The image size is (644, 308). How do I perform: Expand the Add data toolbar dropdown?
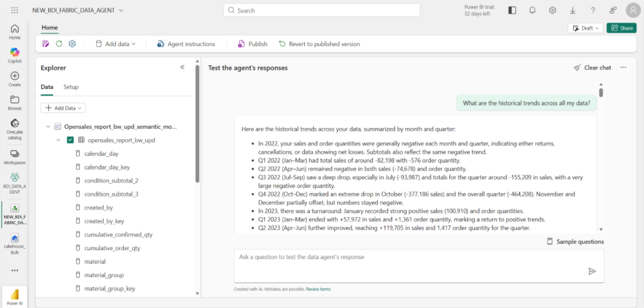click(116, 44)
